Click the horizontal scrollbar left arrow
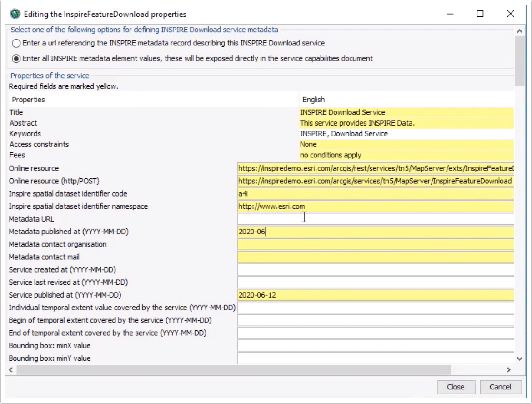The width and height of the screenshot is (532, 404). click(x=11, y=370)
